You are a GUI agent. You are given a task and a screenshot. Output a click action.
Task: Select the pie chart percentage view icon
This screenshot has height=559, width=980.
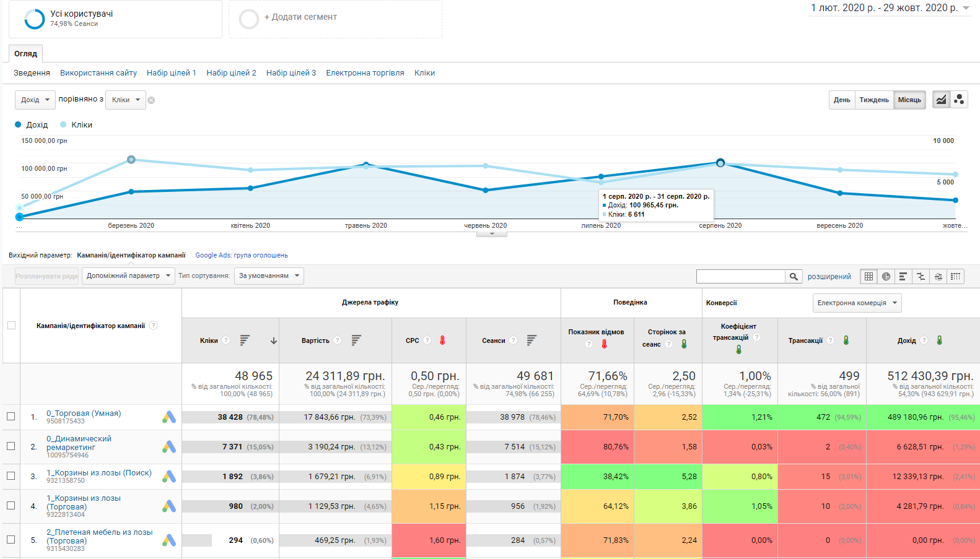(886, 277)
